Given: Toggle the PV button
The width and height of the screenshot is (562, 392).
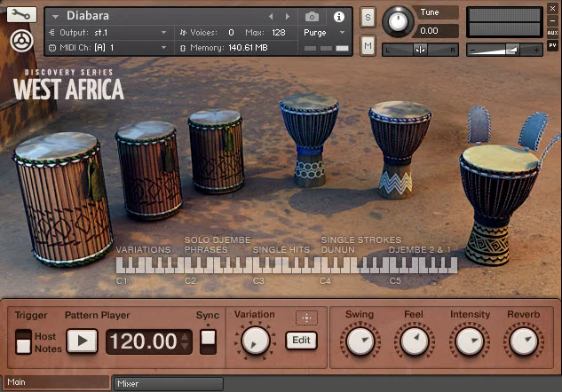Looking at the screenshot, I should (x=553, y=45).
